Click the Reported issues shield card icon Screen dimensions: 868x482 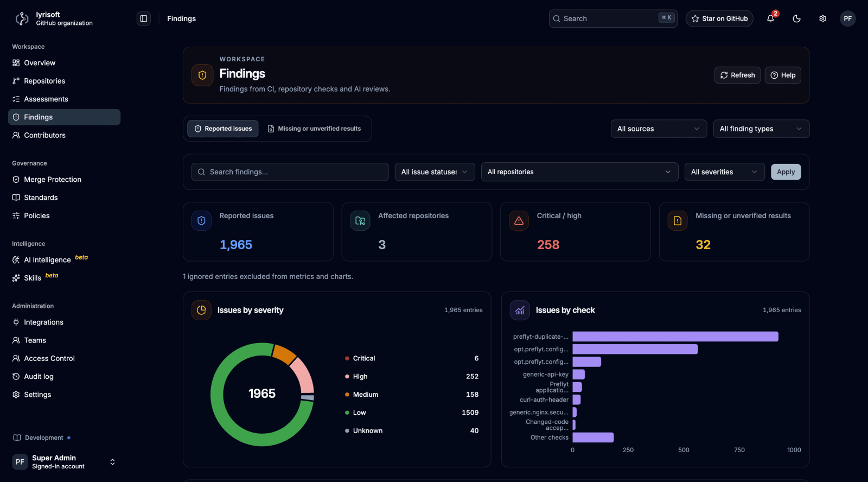[201, 220]
